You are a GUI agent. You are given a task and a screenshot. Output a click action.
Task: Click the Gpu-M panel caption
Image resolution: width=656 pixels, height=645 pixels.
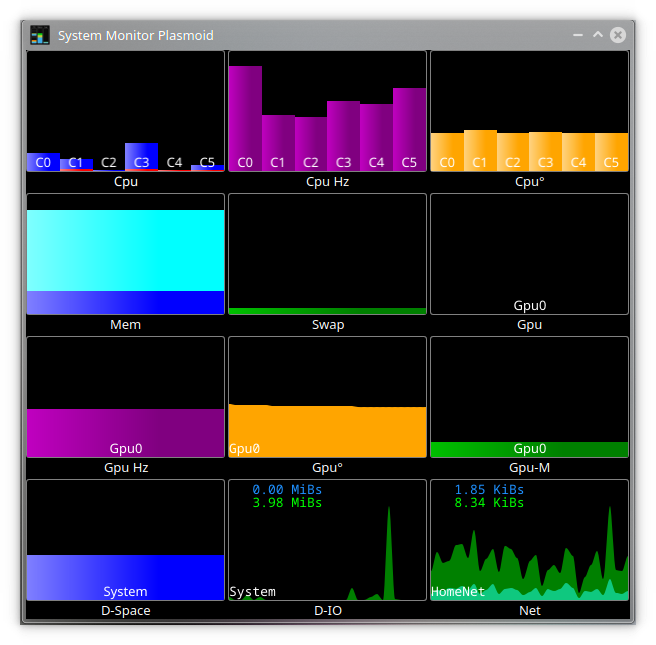(x=530, y=468)
